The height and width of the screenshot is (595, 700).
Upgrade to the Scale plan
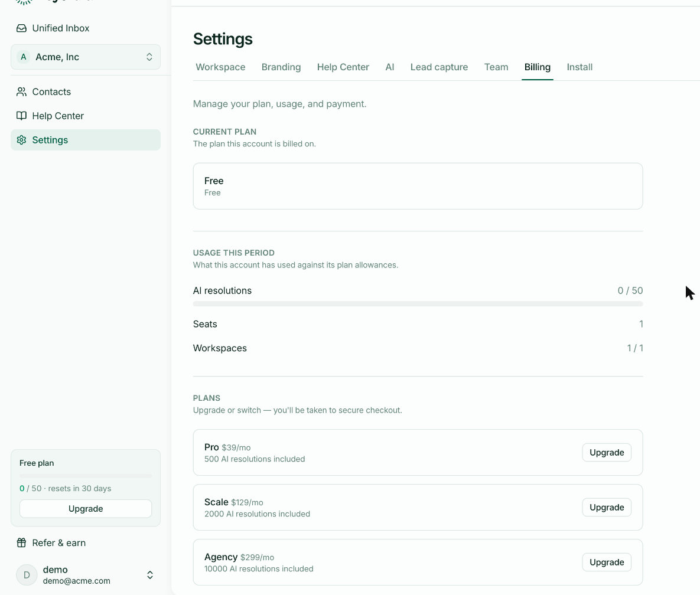(x=607, y=507)
